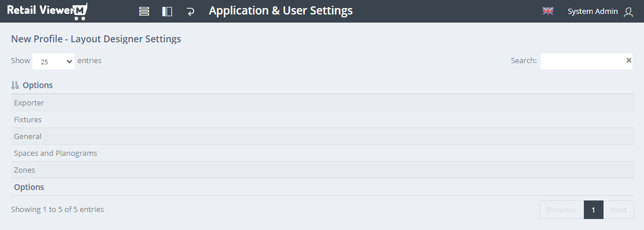Click the System Admin user menu
This screenshot has width=644, height=230.
(592, 12)
